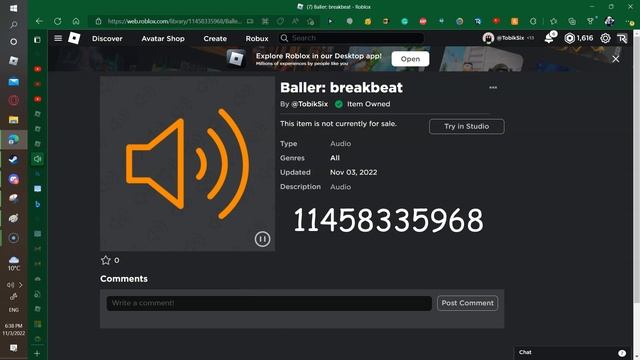The width and height of the screenshot is (640, 360).
Task: Open the Create navigation item
Action: pyautogui.click(x=215, y=38)
